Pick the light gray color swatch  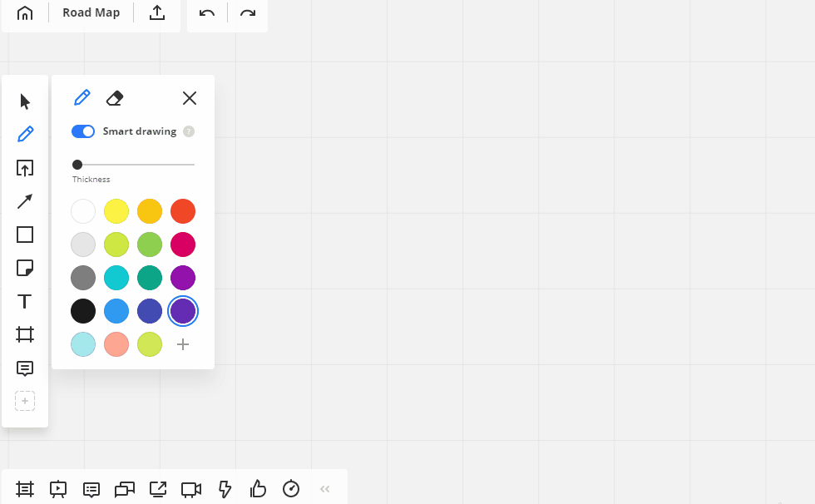(x=83, y=245)
